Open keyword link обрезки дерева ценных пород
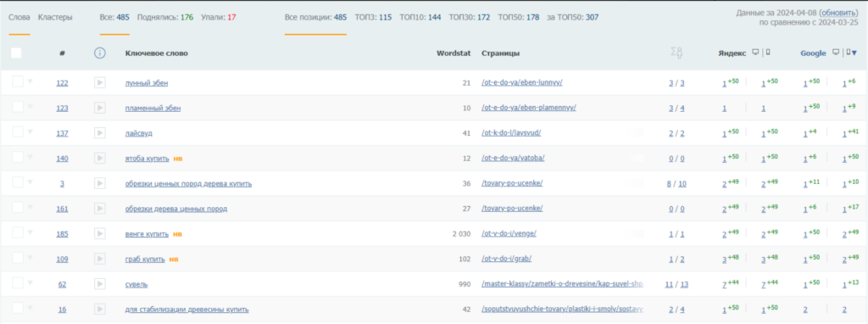This screenshot has height=324, width=868. pos(176,209)
